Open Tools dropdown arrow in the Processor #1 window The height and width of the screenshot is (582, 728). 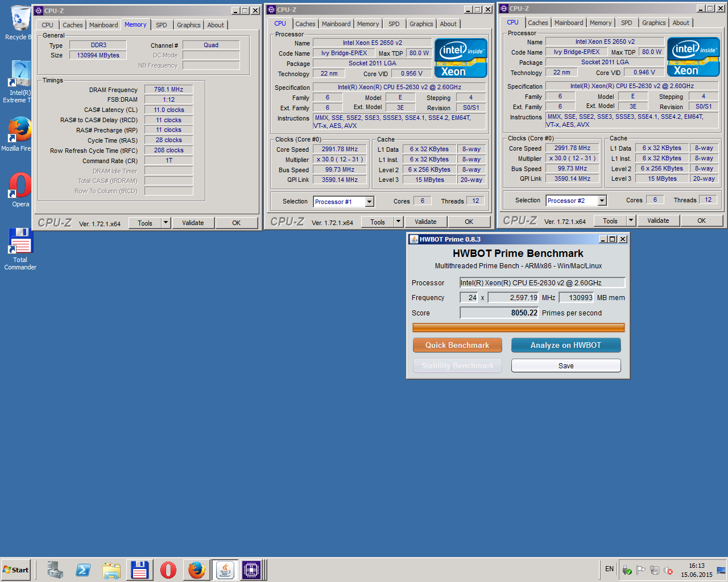[x=399, y=222]
